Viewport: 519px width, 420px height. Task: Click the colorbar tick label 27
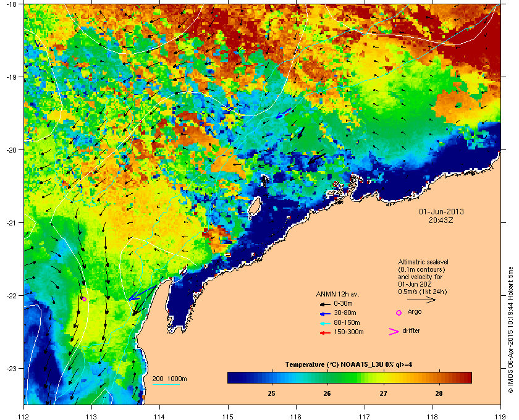click(383, 393)
